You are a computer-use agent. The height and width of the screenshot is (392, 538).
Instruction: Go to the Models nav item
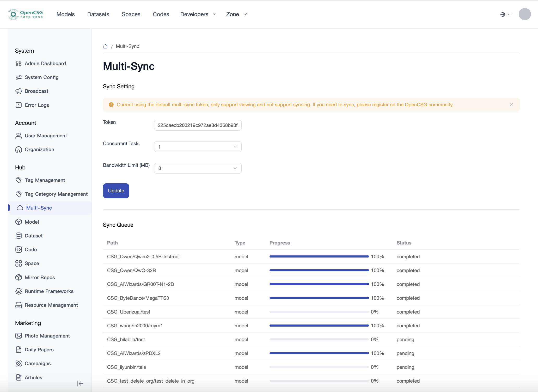(65, 14)
